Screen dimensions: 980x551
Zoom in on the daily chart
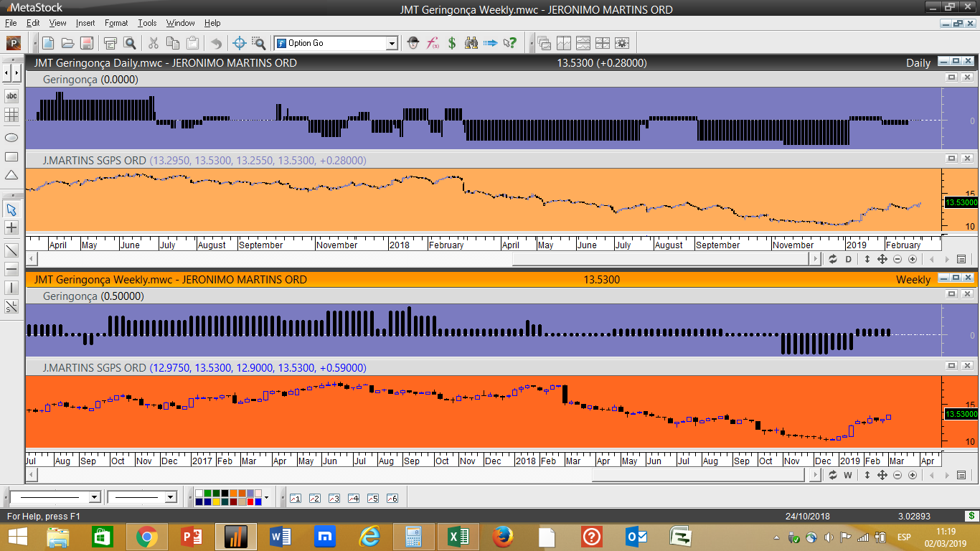pyautogui.click(x=913, y=259)
